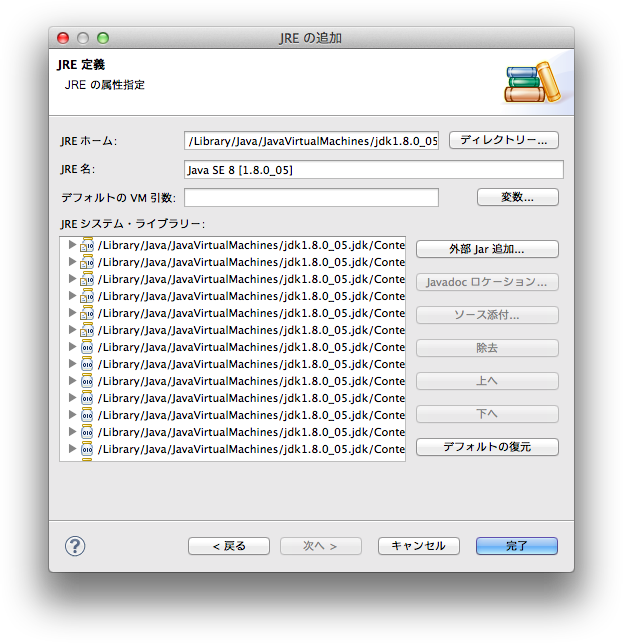Select the fourth library path row in the list
This screenshot has height=643, width=623.
click(x=233, y=296)
